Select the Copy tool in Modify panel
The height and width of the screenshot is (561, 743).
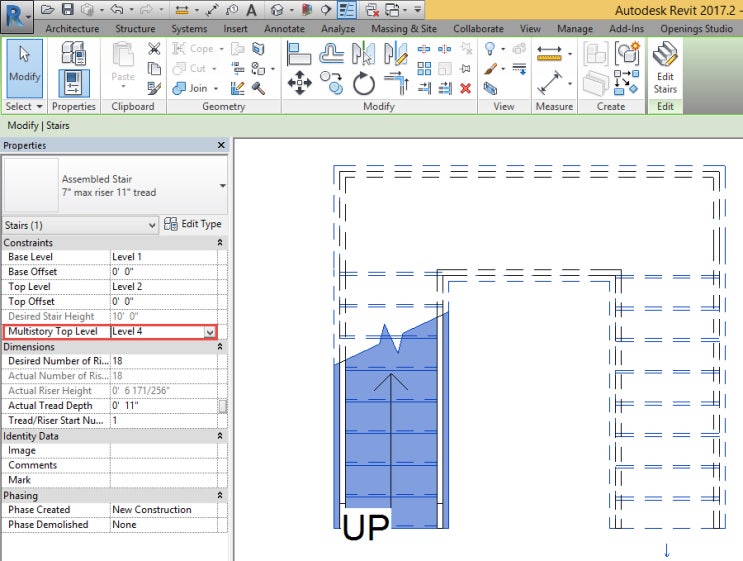(x=331, y=83)
